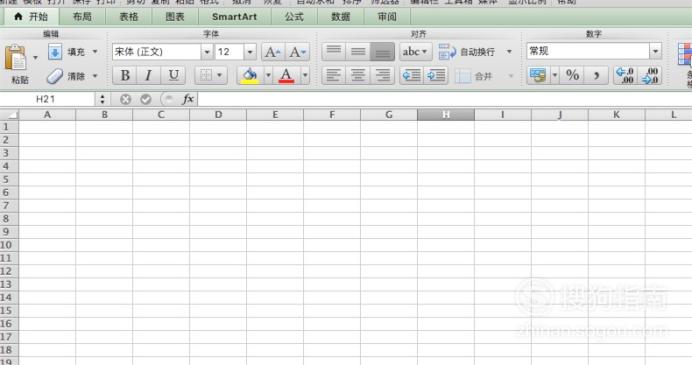692x365 pixels.
Task: Click the Increase Decimal icon
Action: click(x=625, y=75)
